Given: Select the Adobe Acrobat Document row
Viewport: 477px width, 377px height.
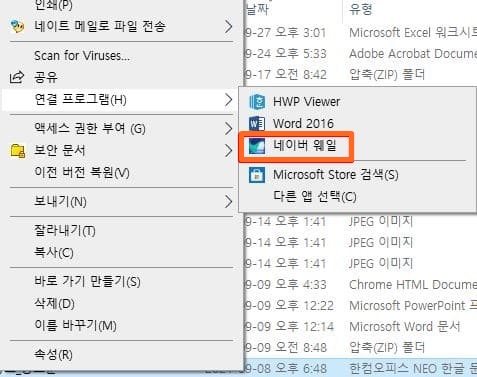Looking at the screenshot, I should point(413,53).
